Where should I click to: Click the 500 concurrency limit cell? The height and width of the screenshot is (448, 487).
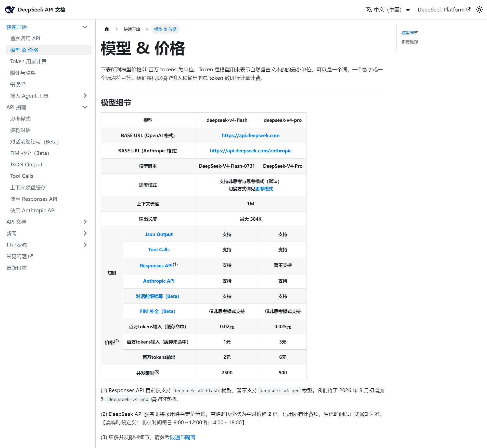point(283,373)
